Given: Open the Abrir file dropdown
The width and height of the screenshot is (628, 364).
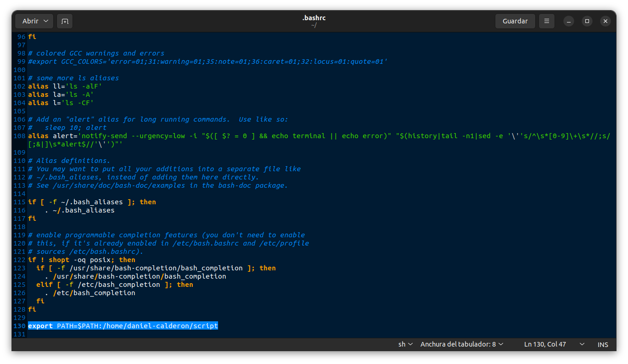Looking at the screenshot, I should click(34, 21).
